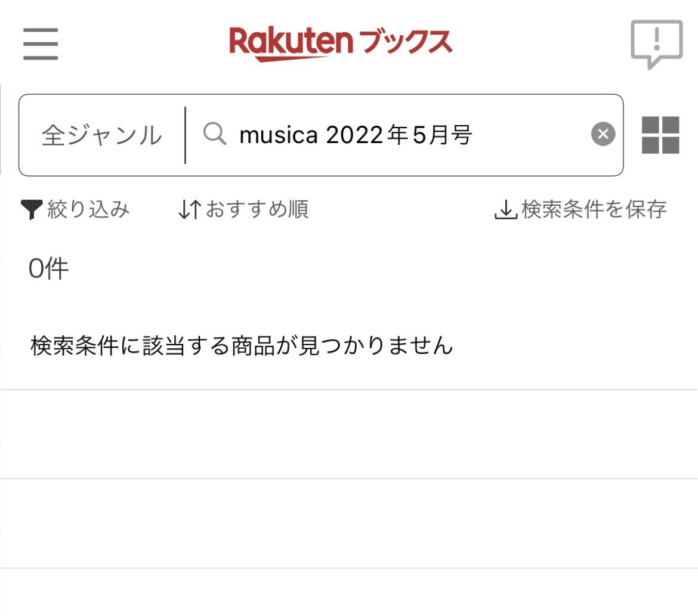Viewport: 698px width, 616px height.
Task: Click the word Rakuten in the header
Action: 291,44
